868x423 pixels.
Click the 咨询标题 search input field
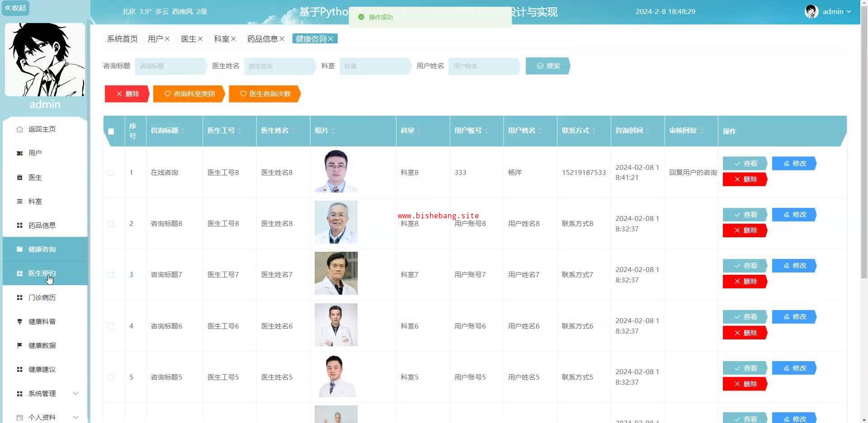[x=170, y=66]
